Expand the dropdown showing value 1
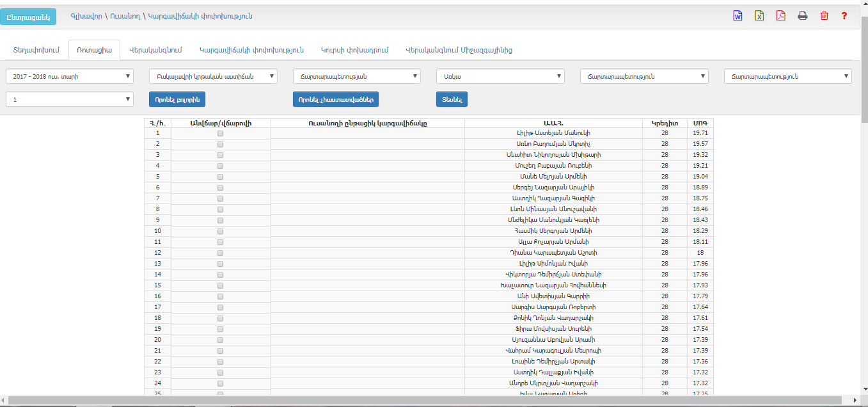Screen dimensions: 868x407 click(x=69, y=99)
